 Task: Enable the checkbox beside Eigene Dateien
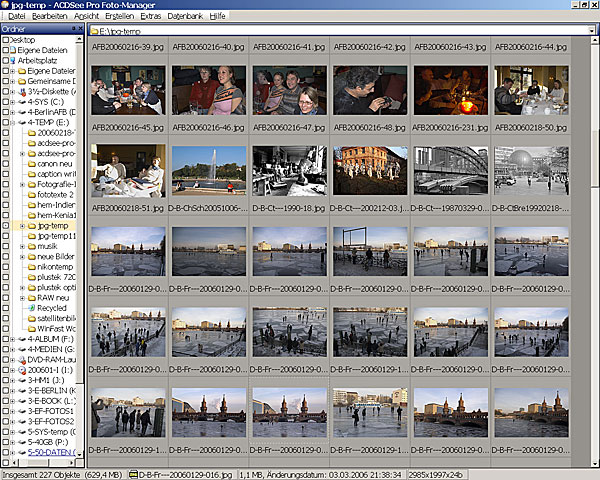pyautogui.click(x=4, y=50)
